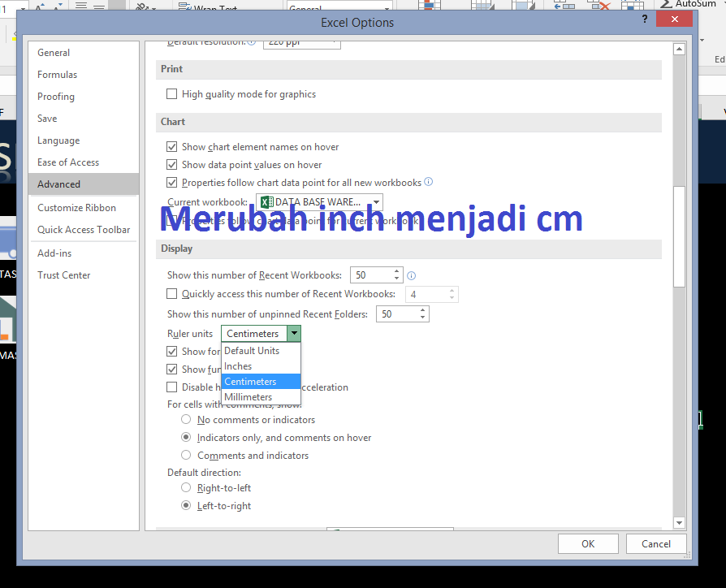Open the Language options category
726x588 pixels.
point(84,141)
